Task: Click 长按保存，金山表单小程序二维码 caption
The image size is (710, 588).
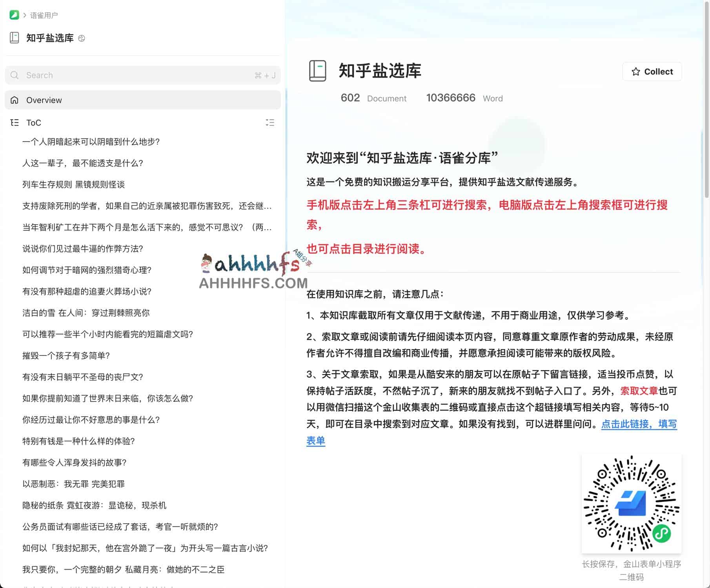Action: tap(632, 570)
